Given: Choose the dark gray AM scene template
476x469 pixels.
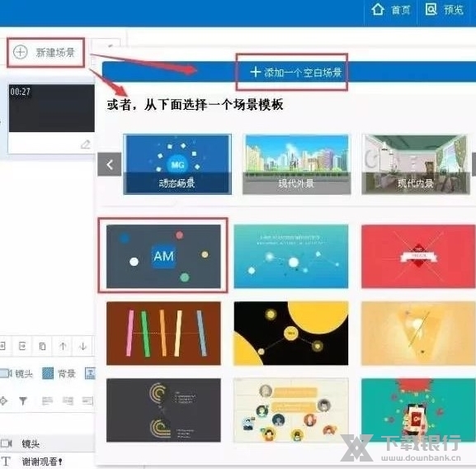Looking at the screenshot, I should 163,256.
